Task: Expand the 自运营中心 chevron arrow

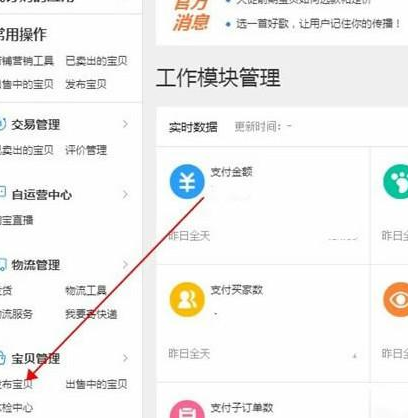Action: coord(125,194)
